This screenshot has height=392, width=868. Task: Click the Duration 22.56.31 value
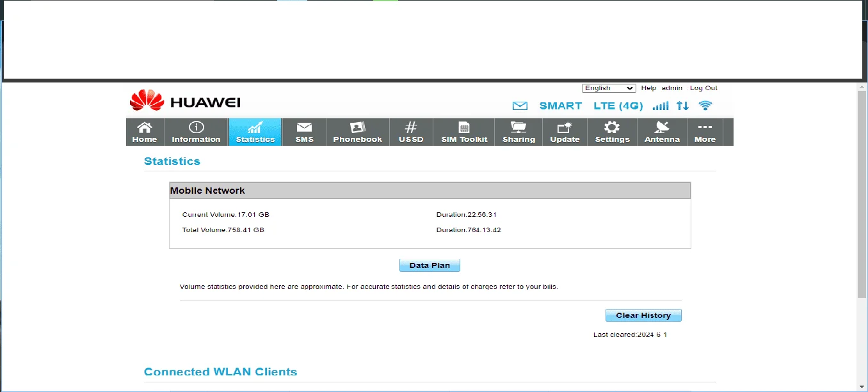pyautogui.click(x=467, y=215)
